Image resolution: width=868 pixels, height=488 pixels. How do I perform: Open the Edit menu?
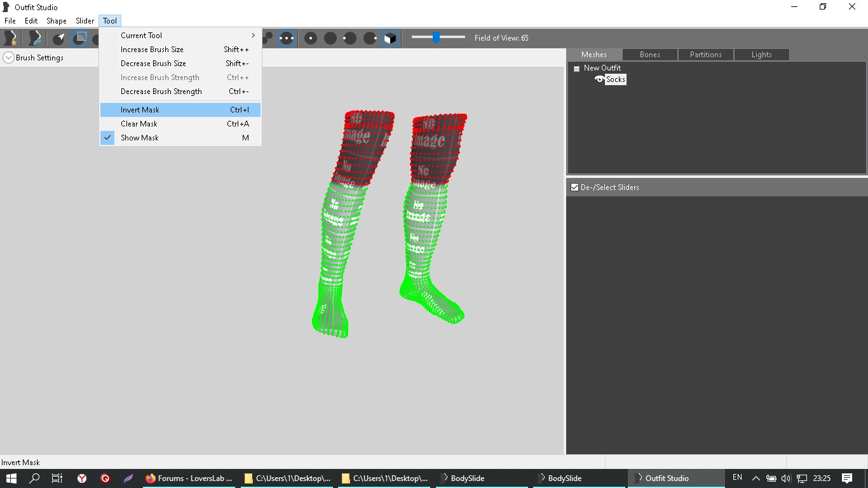31,21
